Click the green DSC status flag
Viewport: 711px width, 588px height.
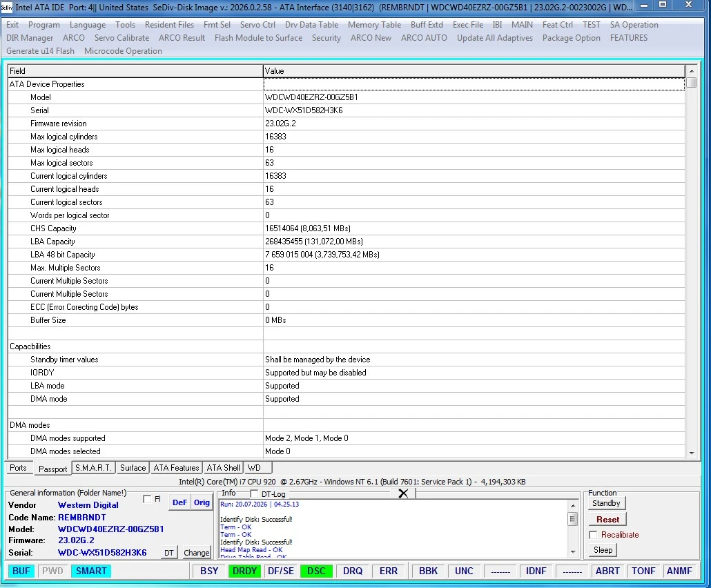(x=317, y=571)
